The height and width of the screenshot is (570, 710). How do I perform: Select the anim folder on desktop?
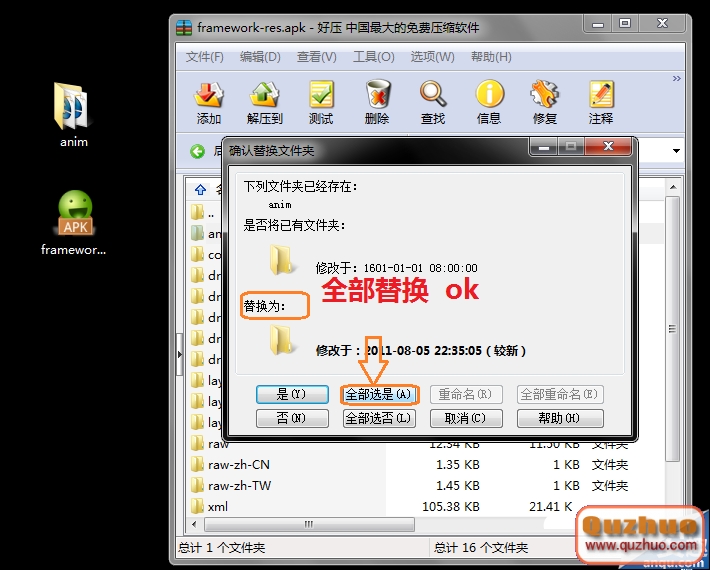pos(73,115)
